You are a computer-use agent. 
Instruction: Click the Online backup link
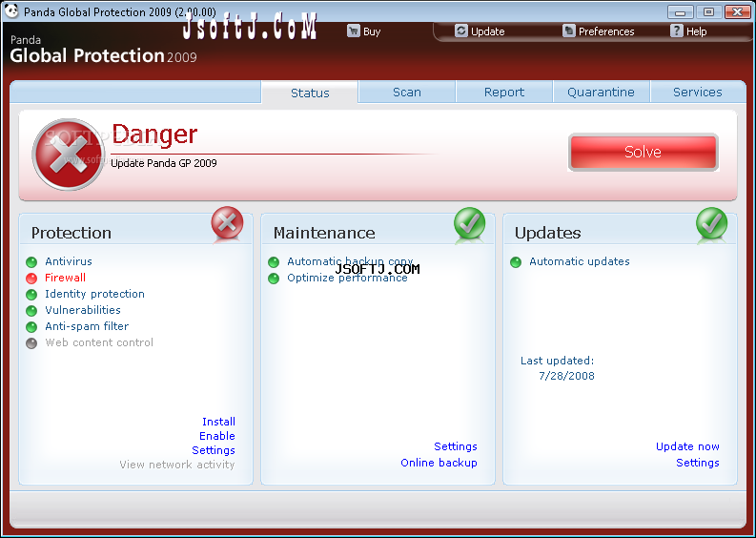pyautogui.click(x=439, y=463)
